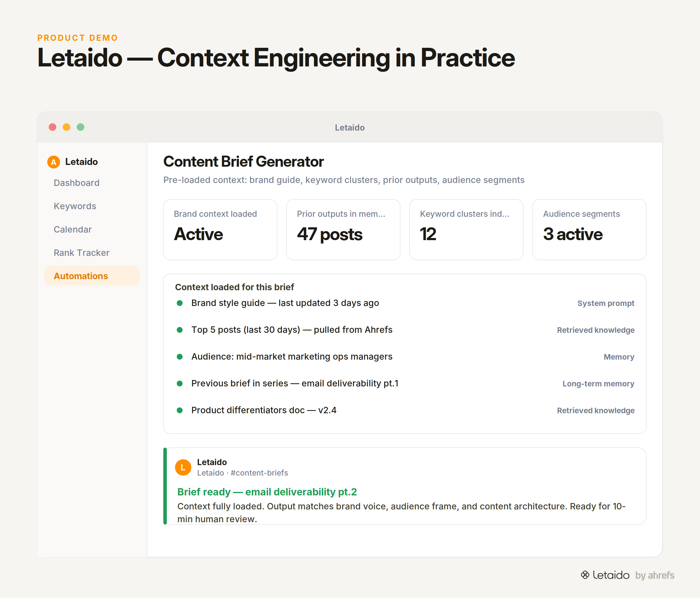Click the Letaido logo mark in footer

585,575
